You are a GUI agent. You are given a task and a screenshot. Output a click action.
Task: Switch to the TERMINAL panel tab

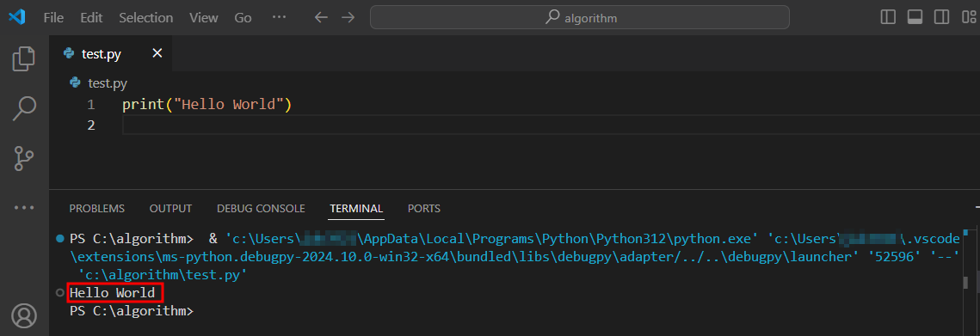pyautogui.click(x=356, y=209)
